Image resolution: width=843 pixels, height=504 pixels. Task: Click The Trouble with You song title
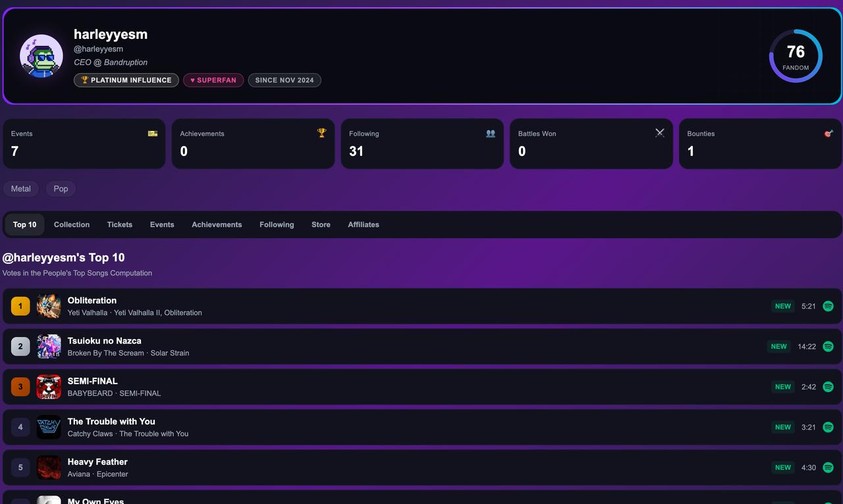tap(111, 421)
